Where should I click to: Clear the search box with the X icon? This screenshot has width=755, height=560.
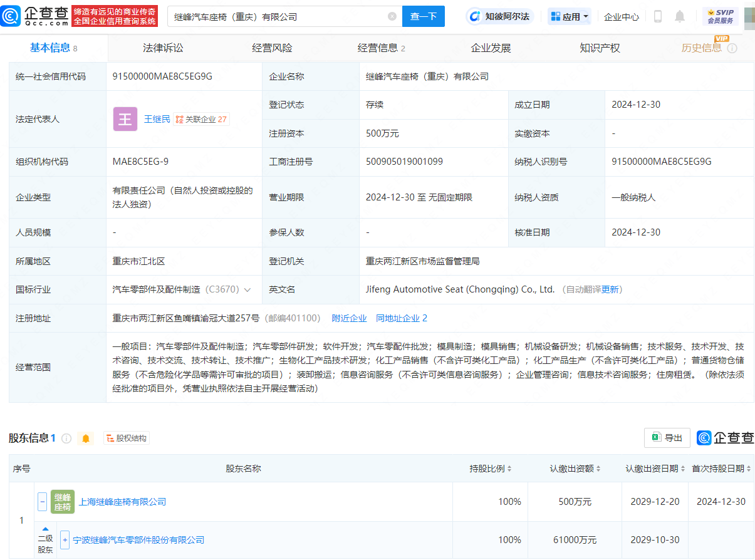tap(392, 17)
